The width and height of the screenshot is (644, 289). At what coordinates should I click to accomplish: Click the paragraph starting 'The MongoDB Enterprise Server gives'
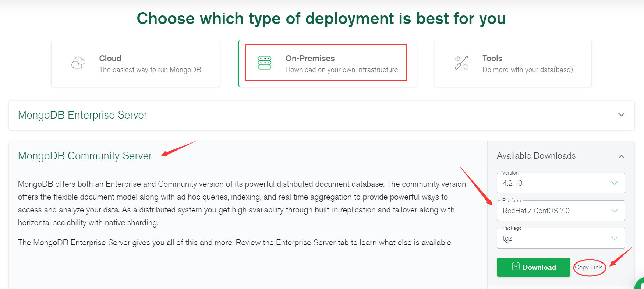click(x=235, y=243)
